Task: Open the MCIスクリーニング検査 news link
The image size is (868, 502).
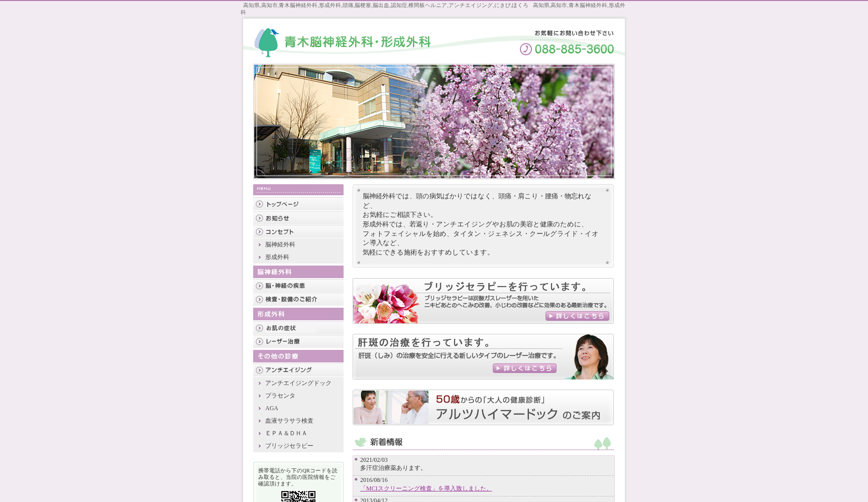Action: click(x=424, y=487)
